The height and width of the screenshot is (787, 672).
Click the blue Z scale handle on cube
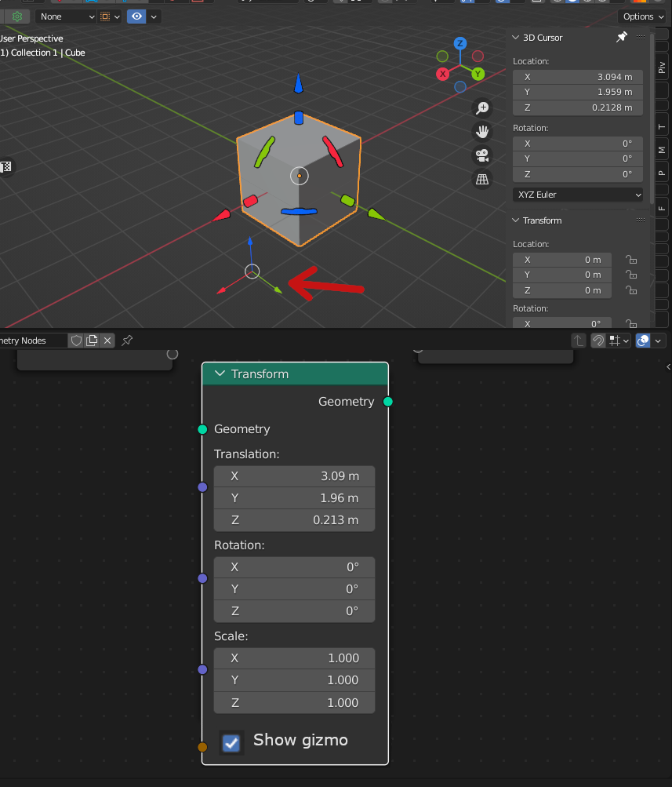pos(299,118)
